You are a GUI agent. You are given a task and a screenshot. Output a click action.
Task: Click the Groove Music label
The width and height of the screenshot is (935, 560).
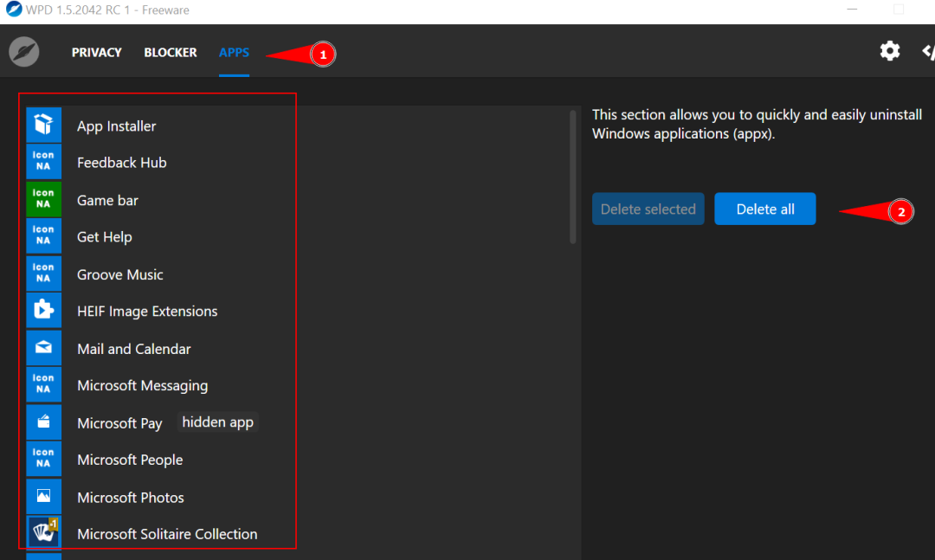click(119, 275)
